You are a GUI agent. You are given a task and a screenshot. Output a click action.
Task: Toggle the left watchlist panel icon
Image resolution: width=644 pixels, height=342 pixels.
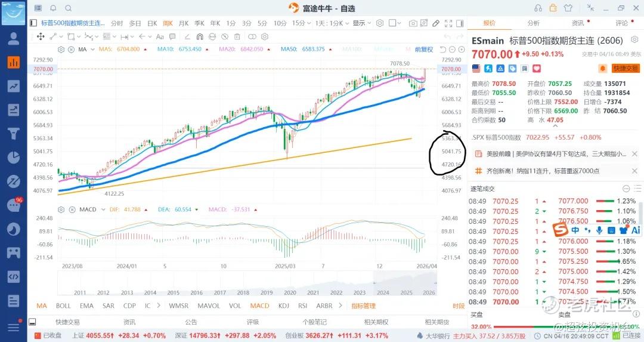coord(33,23)
